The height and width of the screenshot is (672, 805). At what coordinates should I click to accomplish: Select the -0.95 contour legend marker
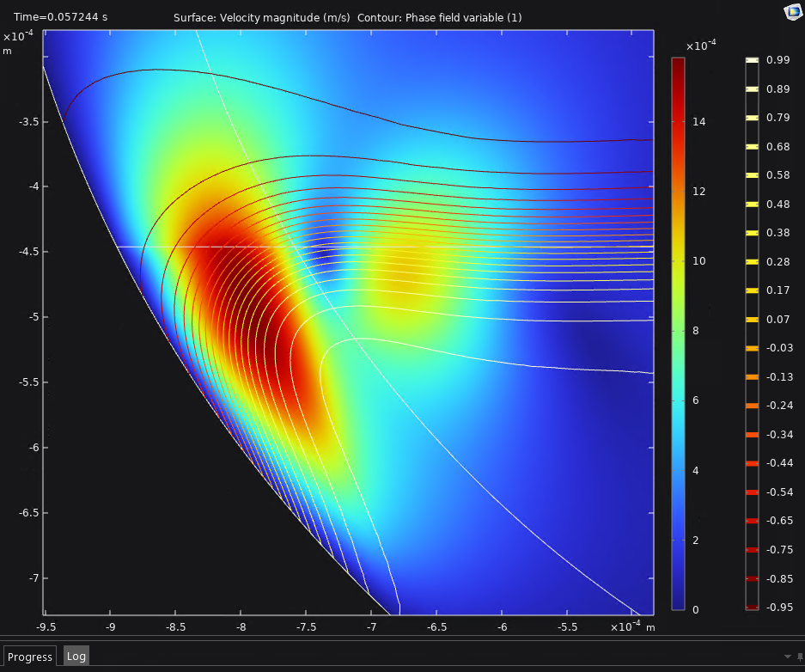[x=753, y=608]
